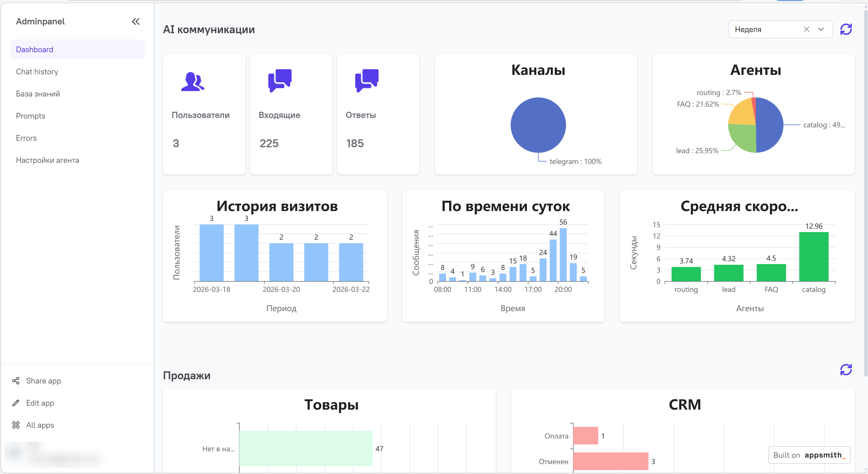Viewport: 868px width, 474px height.
Task: Click the Share app icon
Action: pos(16,381)
